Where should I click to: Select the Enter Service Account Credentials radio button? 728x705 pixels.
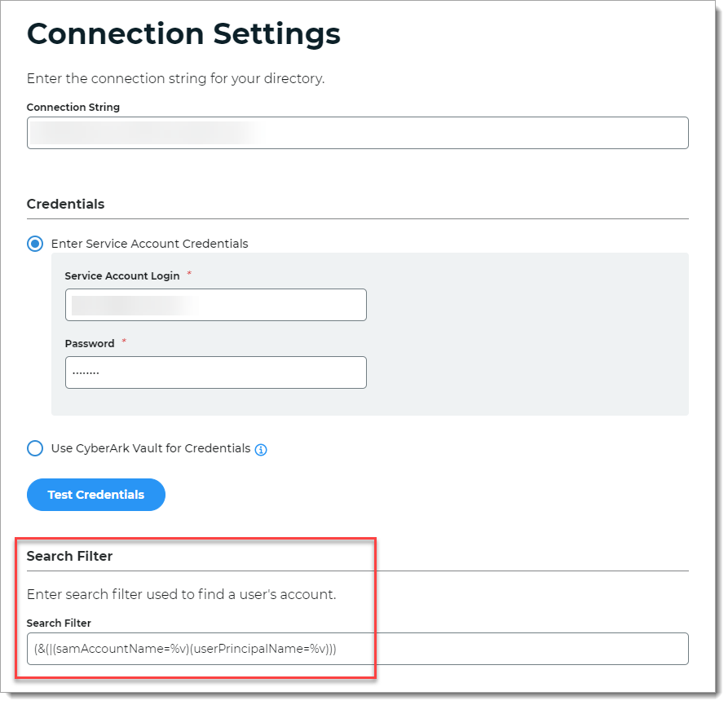click(x=35, y=244)
